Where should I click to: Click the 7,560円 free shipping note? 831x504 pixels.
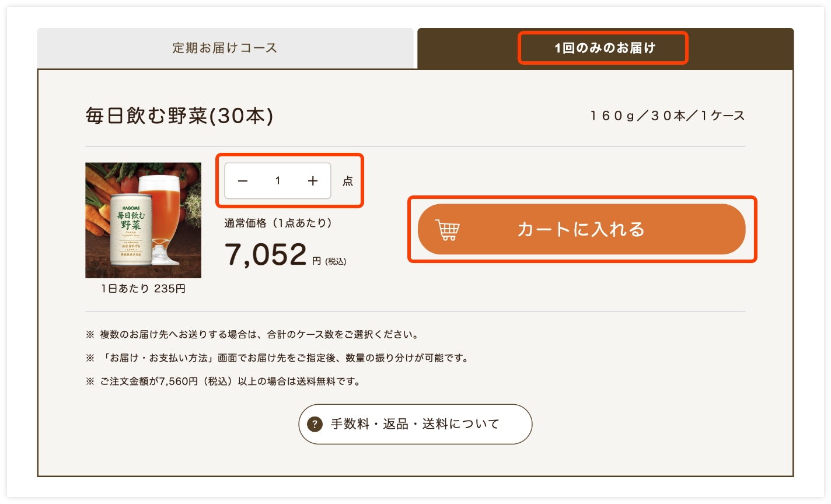point(224,381)
